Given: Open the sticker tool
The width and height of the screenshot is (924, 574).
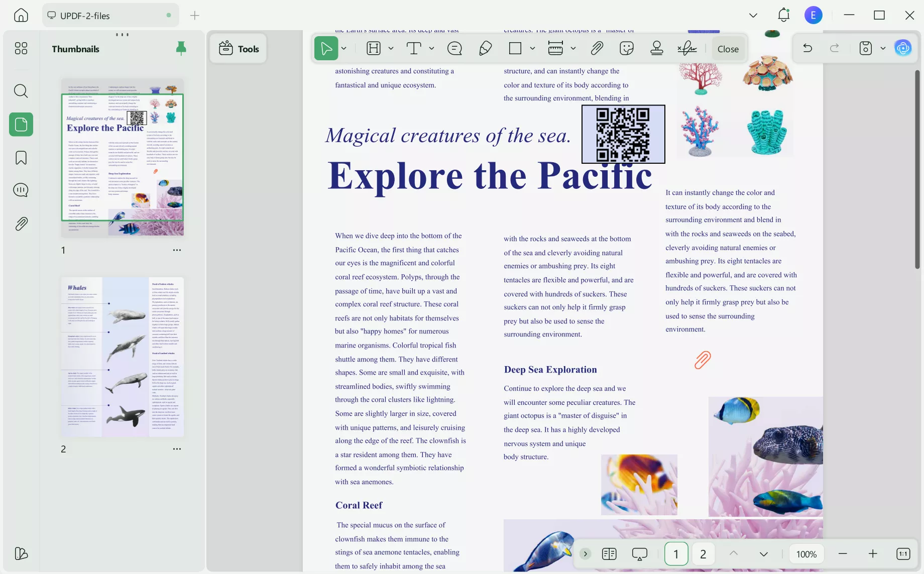Looking at the screenshot, I should pyautogui.click(x=627, y=49).
